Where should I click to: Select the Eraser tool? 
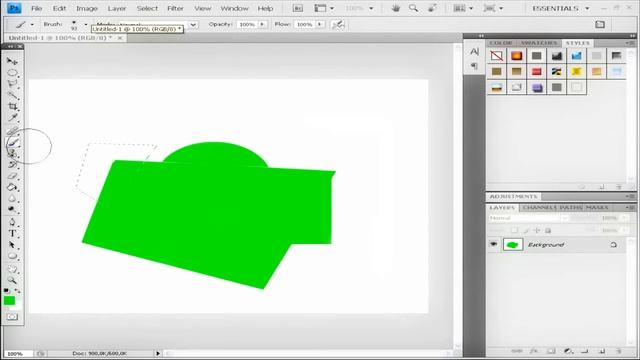point(12,176)
